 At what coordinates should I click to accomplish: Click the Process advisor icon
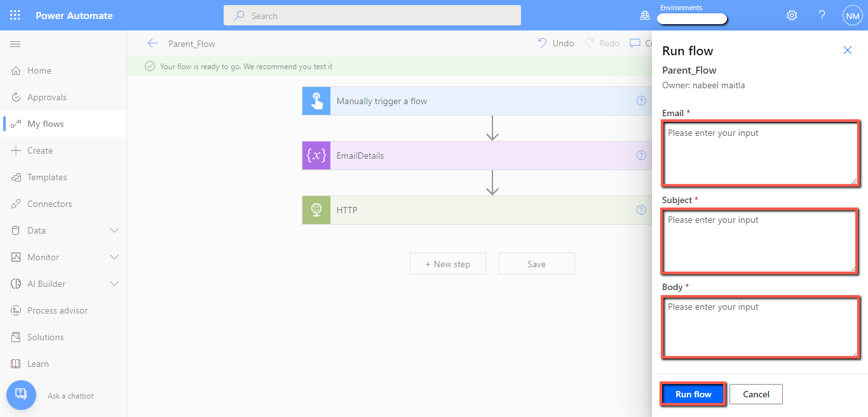(17, 310)
